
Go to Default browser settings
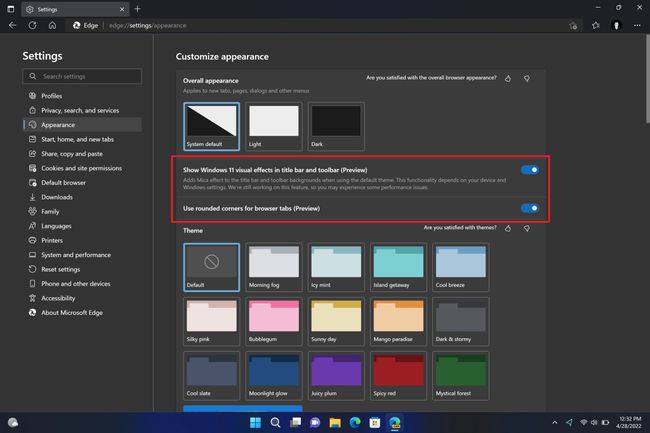pos(82,183)
